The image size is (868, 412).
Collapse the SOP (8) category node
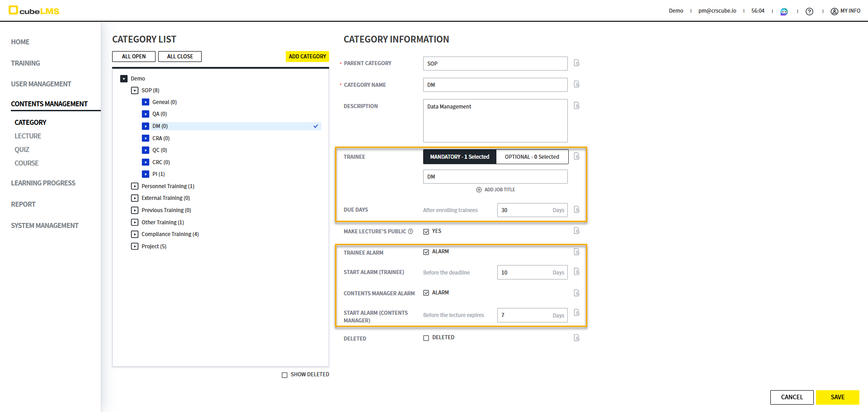tap(135, 90)
